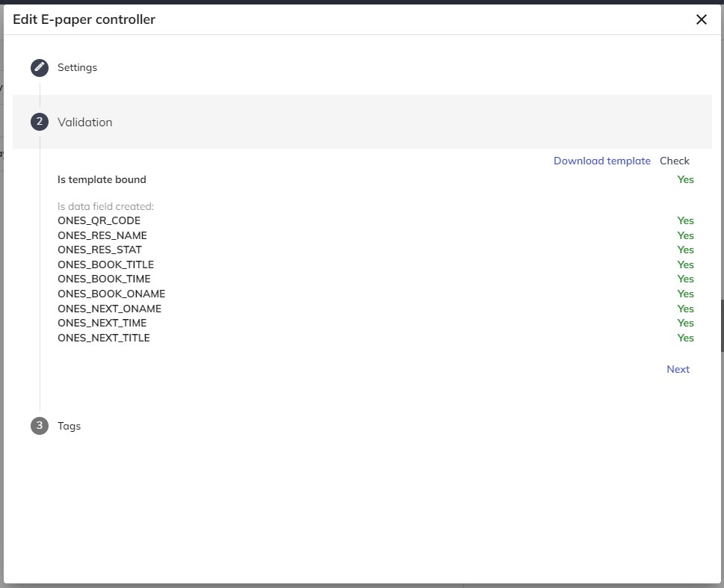Viewport: 724px width, 588px height.
Task: Close the Edit E-paper controller dialog
Action: (x=701, y=20)
